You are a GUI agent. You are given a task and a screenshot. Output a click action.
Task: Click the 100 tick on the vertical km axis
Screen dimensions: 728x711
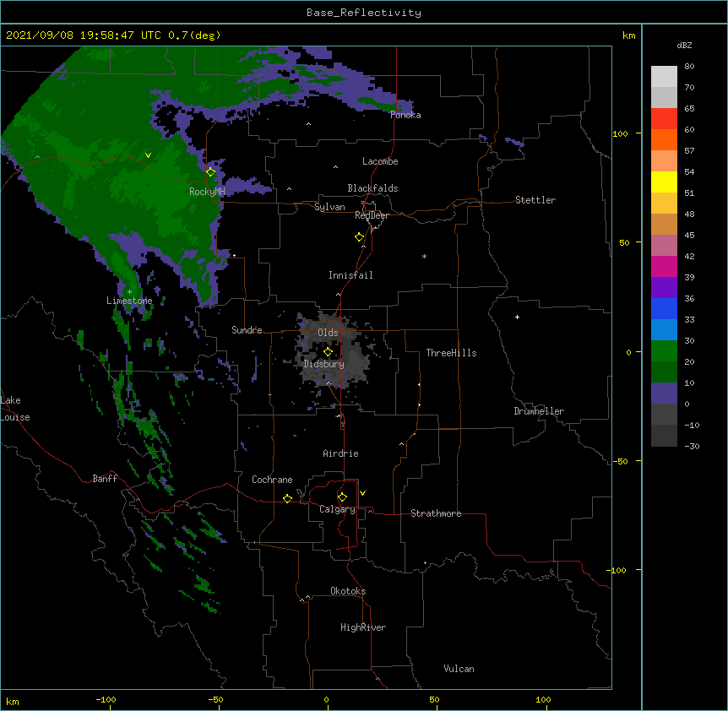point(620,134)
